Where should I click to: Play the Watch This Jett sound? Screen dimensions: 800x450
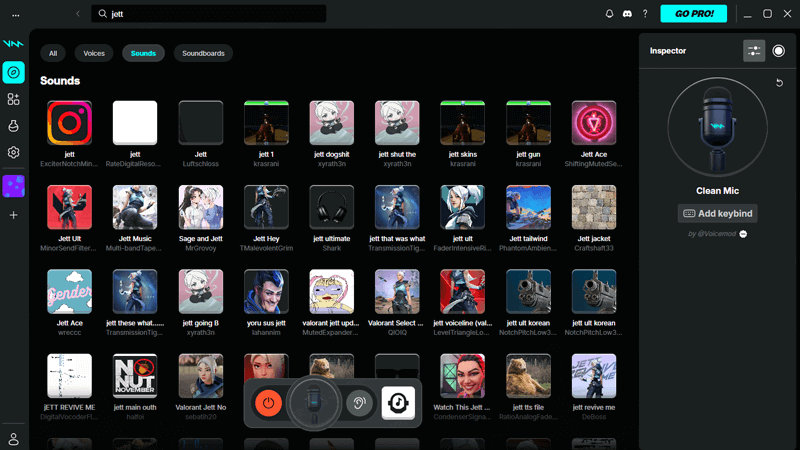click(x=463, y=376)
